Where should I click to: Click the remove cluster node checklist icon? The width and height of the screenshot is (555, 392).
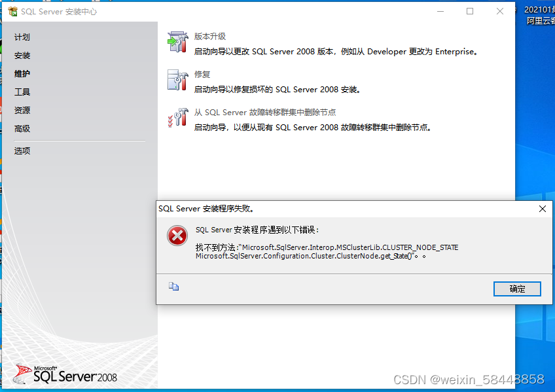(x=177, y=117)
